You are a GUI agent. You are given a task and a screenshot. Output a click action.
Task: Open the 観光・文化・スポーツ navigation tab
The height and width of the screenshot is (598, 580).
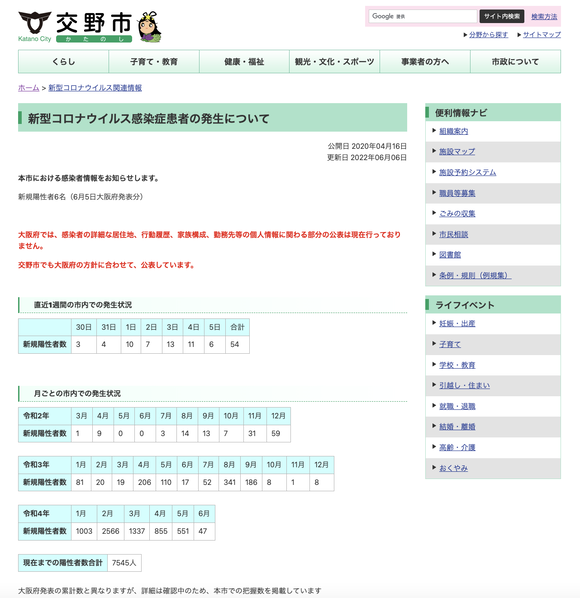tap(334, 61)
